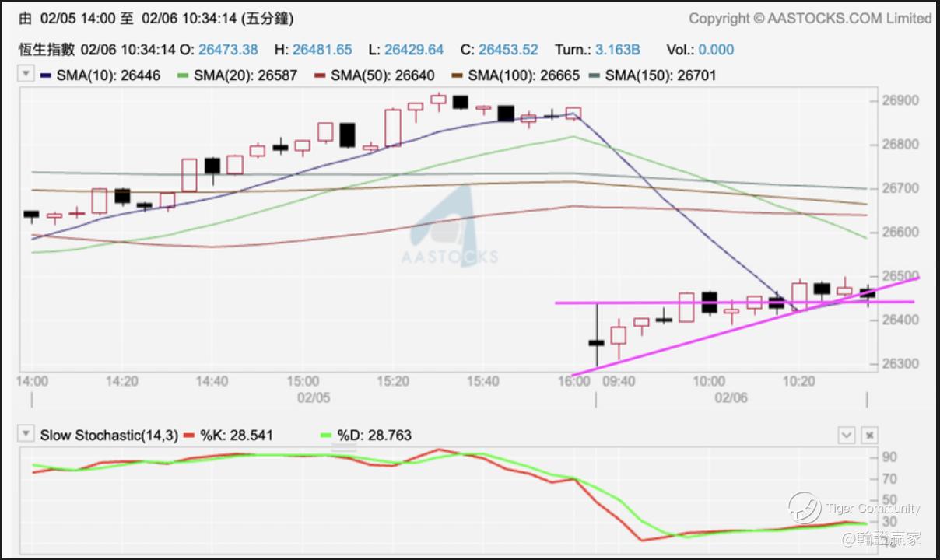Select SMA(150): 26701 legend text
Image resolution: width=940 pixels, height=560 pixels.
(x=661, y=75)
